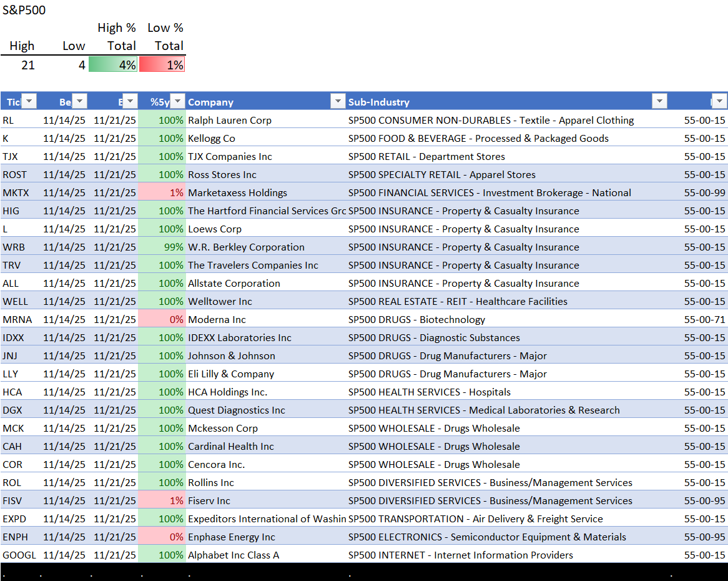Open the Sub-Industry column filter dropdown
This screenshot has width=728, height=581.
coord(660,101)
